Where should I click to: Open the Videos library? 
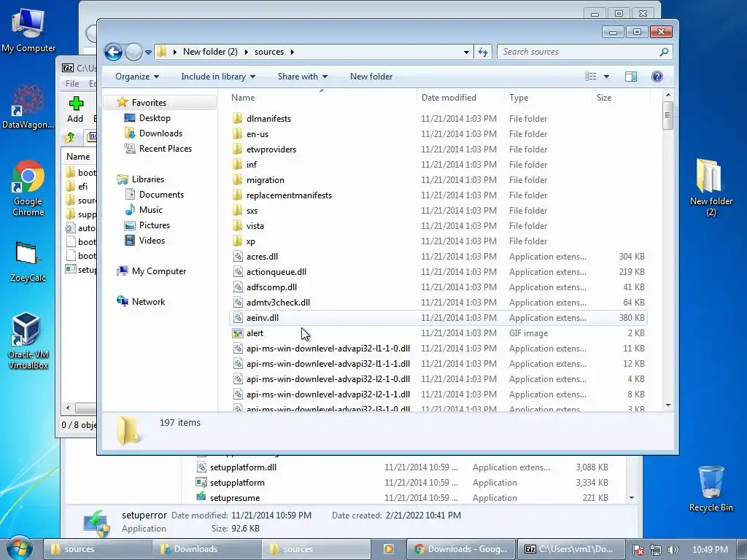[x=152, y=241]
